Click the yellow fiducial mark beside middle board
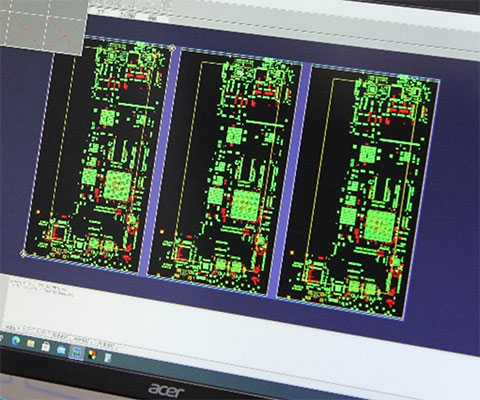The width and height of the screenshot is (480, 400). [x=162, y=231]
